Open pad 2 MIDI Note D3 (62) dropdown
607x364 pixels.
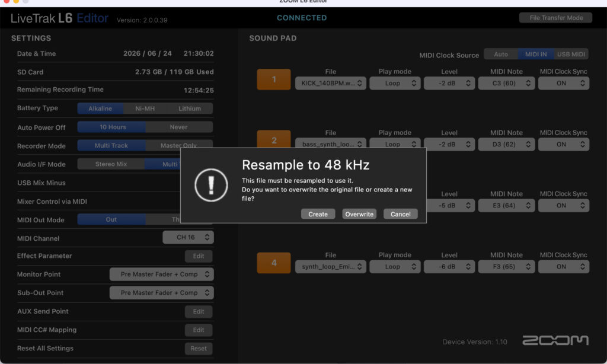tap(506, 145)
